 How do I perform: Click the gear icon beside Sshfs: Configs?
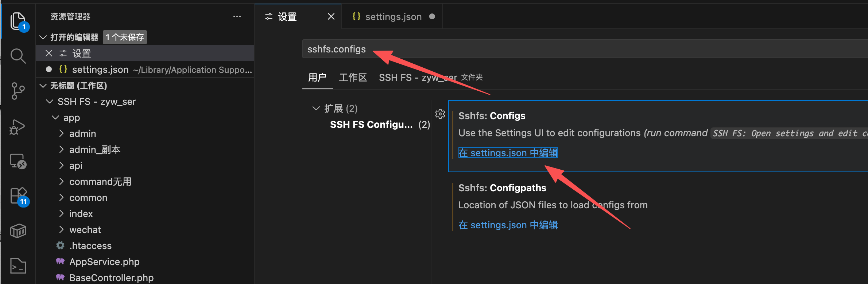click(x=440, y=114)
